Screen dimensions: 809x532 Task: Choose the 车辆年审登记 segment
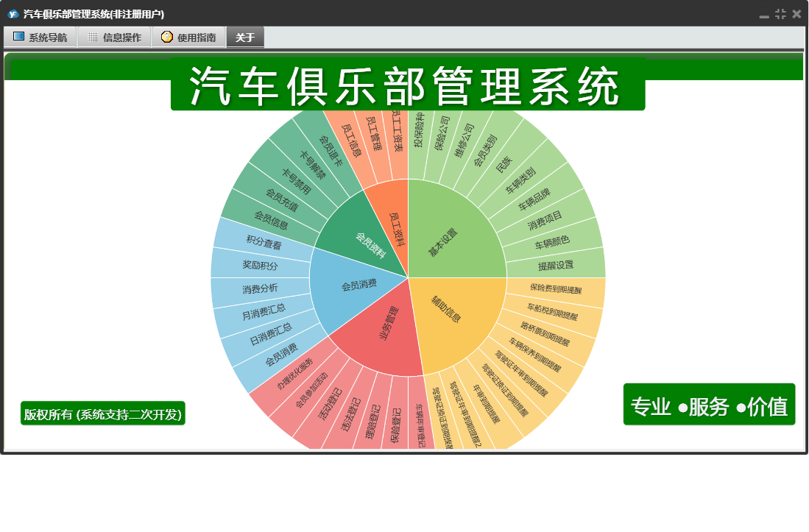tap(420, 425)
